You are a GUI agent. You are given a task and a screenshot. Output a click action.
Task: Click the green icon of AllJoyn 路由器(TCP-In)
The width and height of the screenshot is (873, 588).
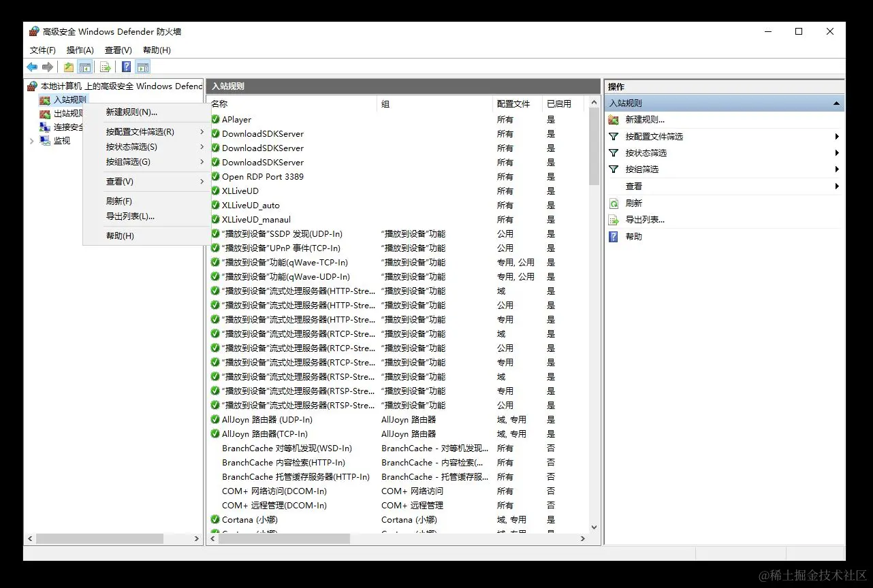pos(215,434)
